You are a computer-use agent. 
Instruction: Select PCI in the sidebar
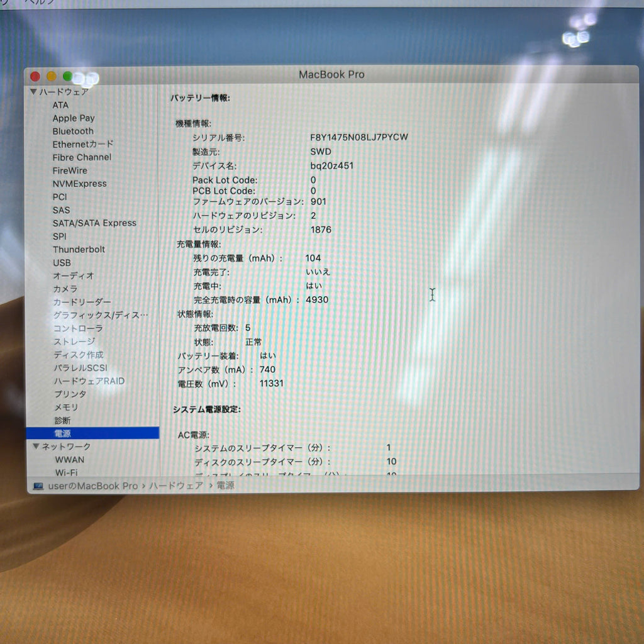point(60,197)
